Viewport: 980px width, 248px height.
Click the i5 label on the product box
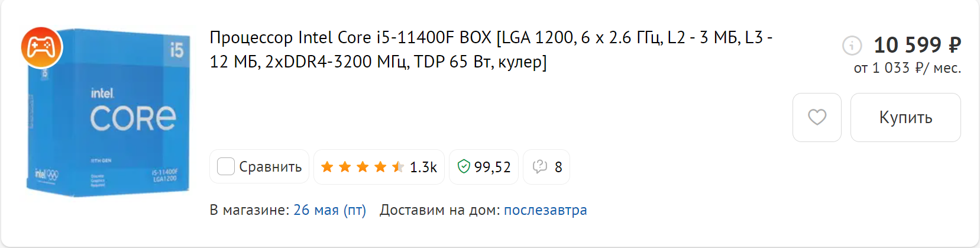[176, 50]
